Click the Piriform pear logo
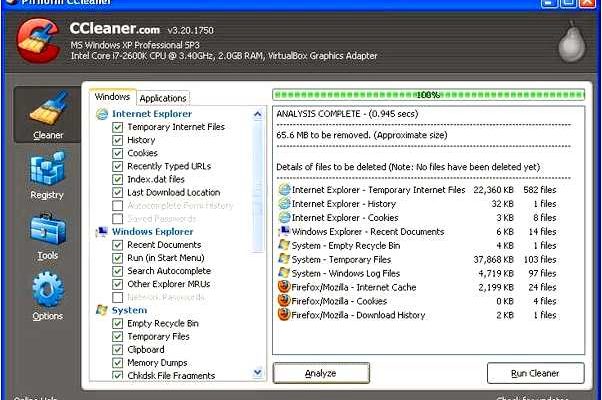The image size is (602, 400). coord(572,41)
